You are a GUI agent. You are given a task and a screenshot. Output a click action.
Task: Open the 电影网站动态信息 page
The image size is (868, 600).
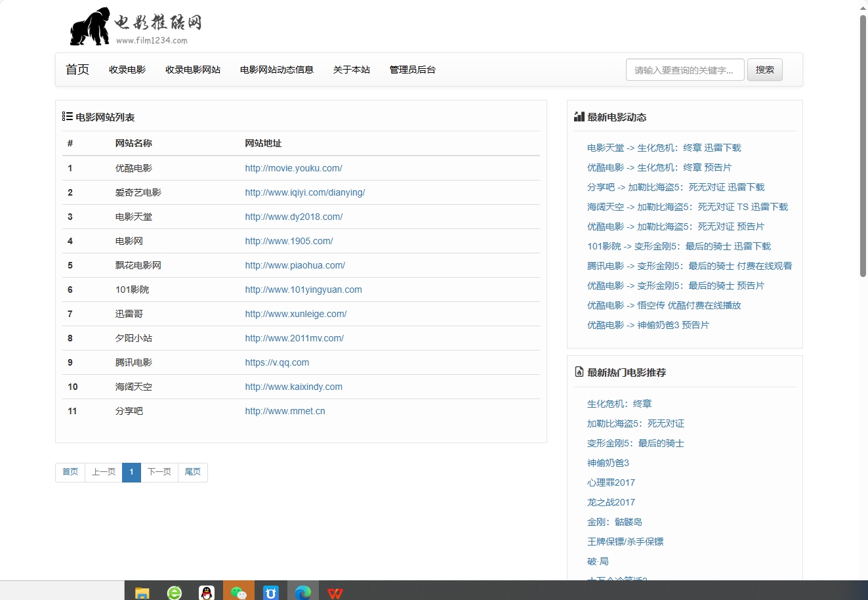277,70
